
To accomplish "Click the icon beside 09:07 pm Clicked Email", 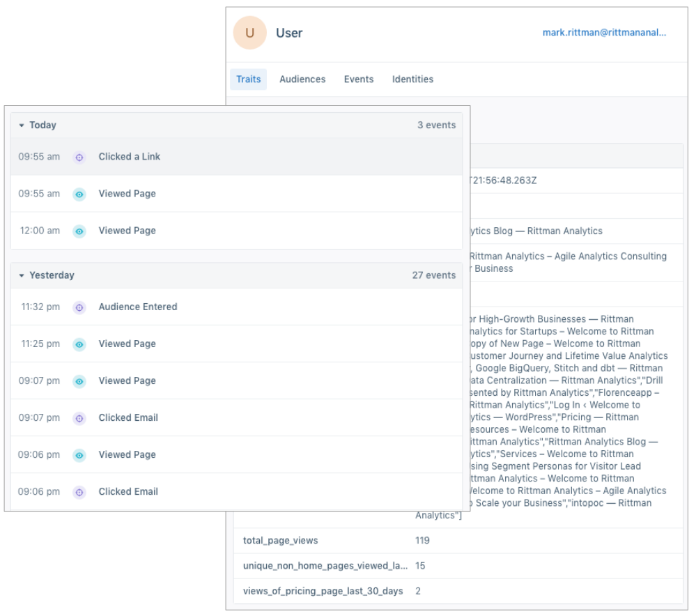I will (x=79, y=418).
